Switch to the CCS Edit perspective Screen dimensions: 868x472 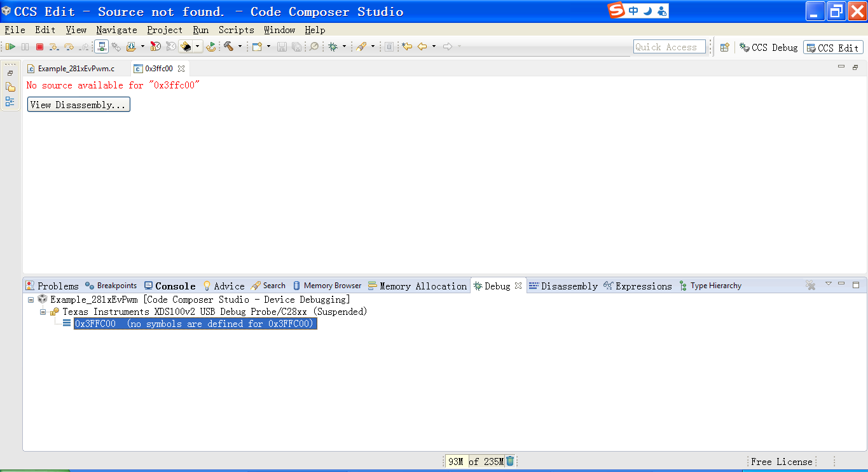[833, 48]
